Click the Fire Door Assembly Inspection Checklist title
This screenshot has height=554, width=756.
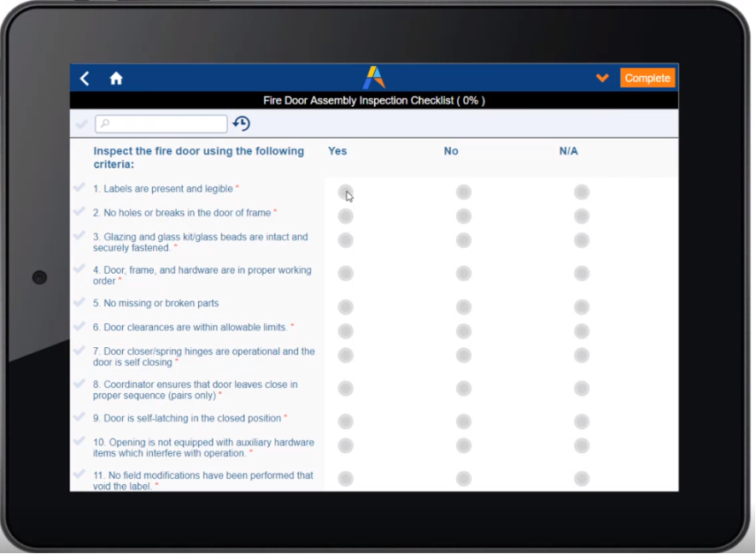(374, 100)
